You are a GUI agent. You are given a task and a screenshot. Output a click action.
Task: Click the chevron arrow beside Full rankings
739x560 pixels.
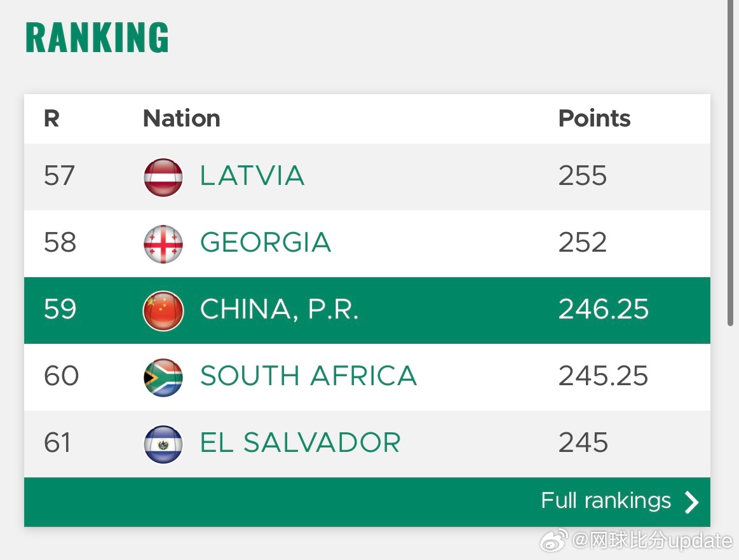coord(691,502)
